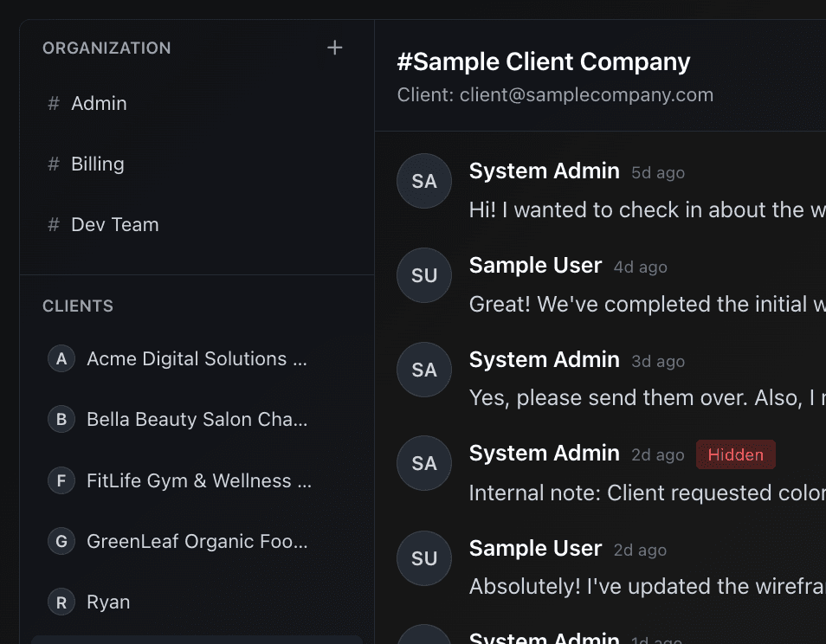826x644 pixels.
Task: Add a new organization channel with plus icon
Action: click(x=334, y=48)
